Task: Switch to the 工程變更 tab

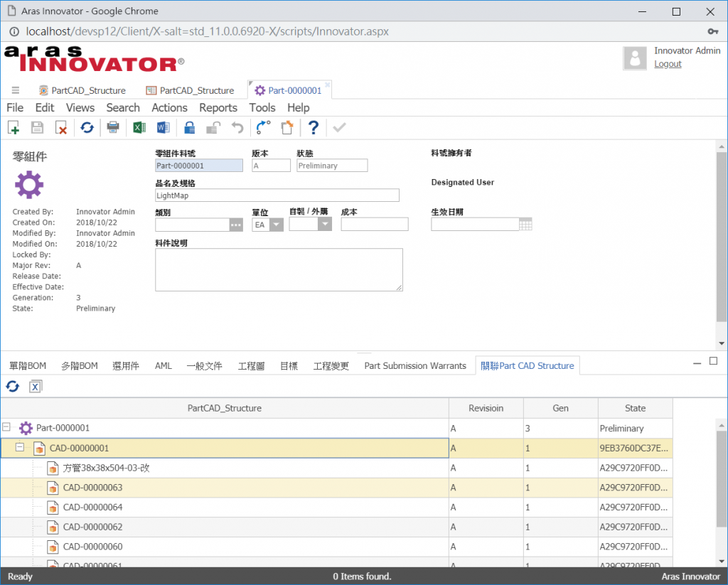Action: click(331, 366)
